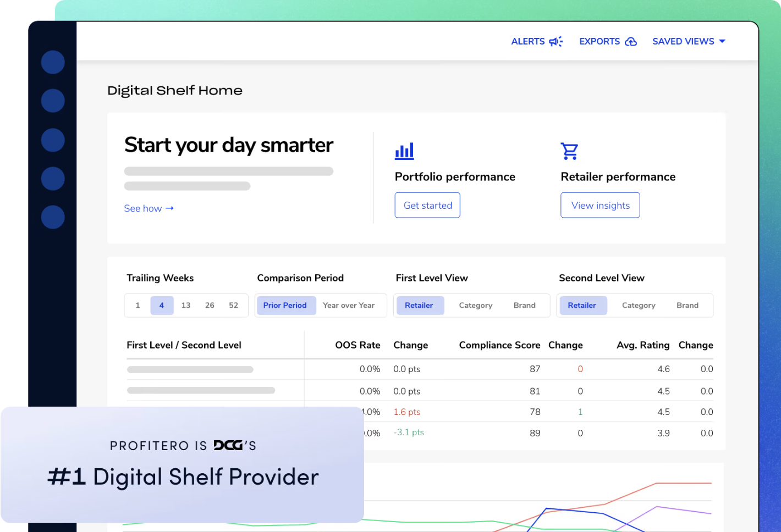Open the third sidebar circle icon
The image size is (781, 532).
(53, 140)
